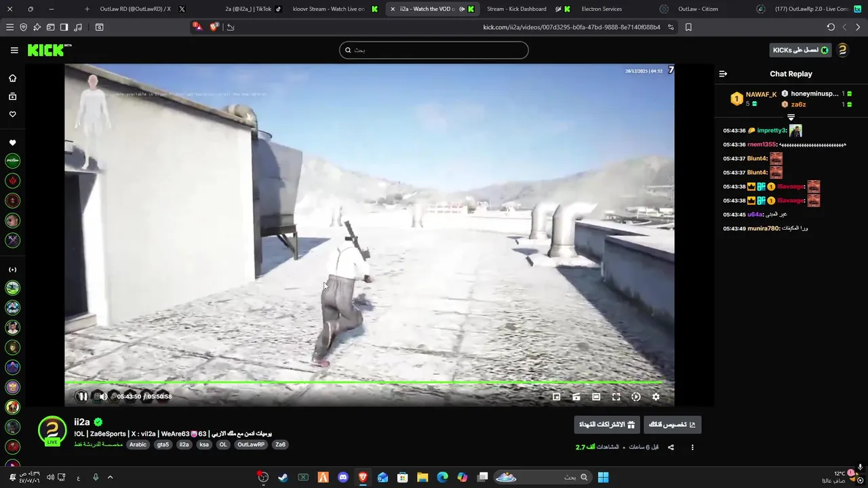Reload the page

click(x=831, y=27)
